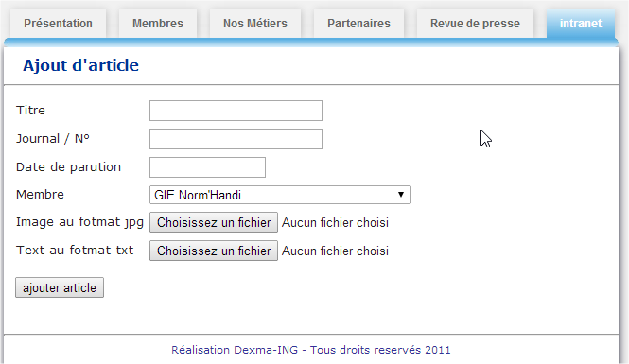Switch to the Membres tab
The width and height of the screenshot is (629, 364).
point(158,24)
